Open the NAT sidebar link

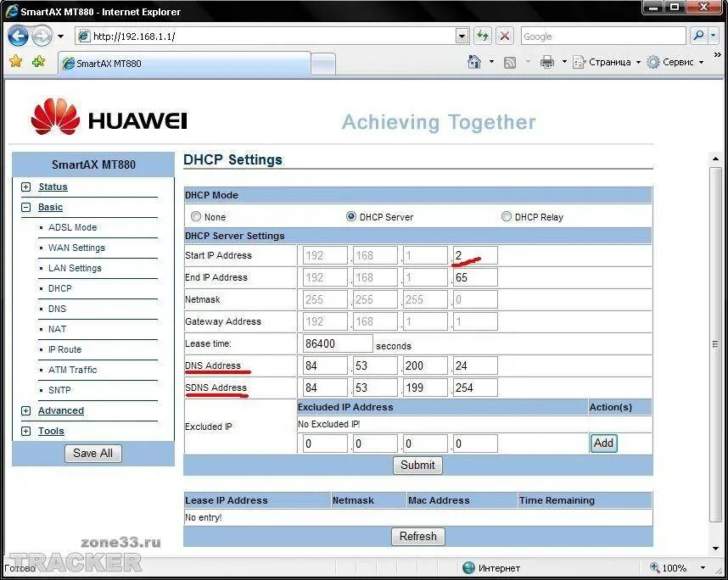[57, 329]
